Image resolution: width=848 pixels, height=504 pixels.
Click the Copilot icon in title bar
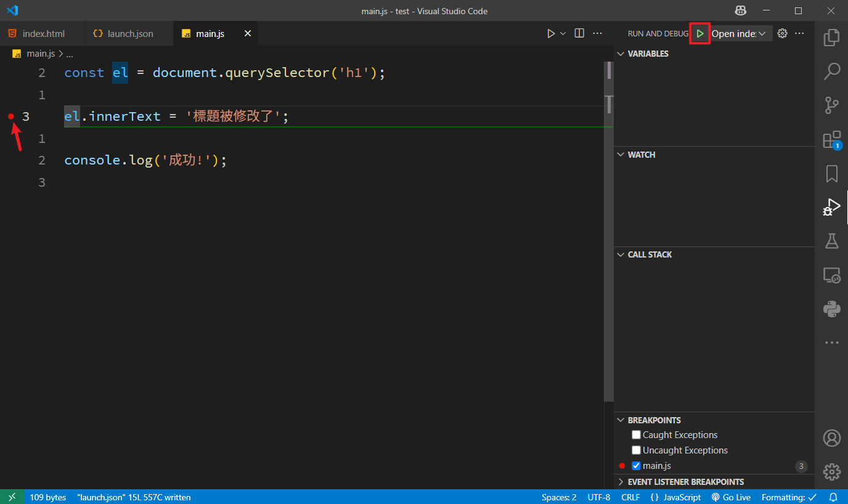pos(741,10)
